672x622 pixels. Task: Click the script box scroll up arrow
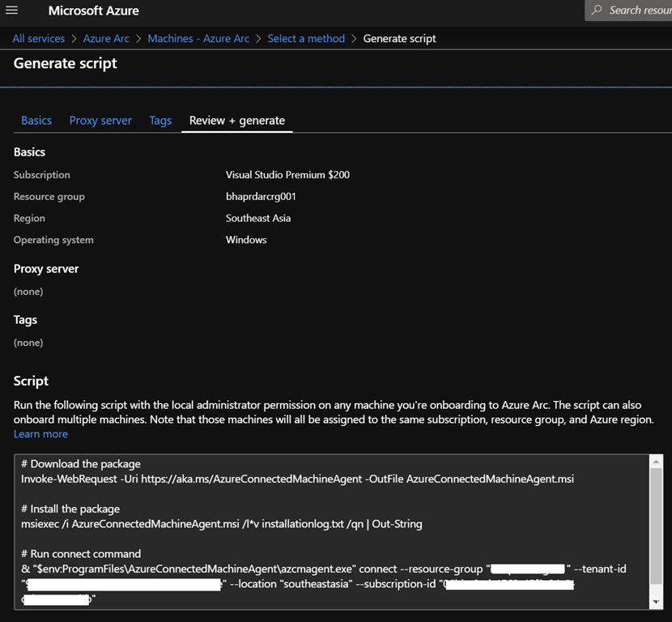click(657, 461)
